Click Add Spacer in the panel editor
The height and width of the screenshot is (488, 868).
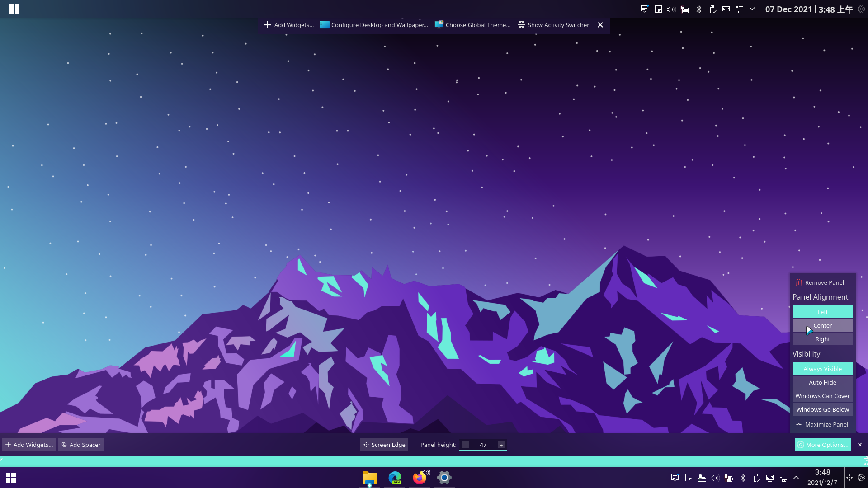pyautogui.click(x=81, y=445)
